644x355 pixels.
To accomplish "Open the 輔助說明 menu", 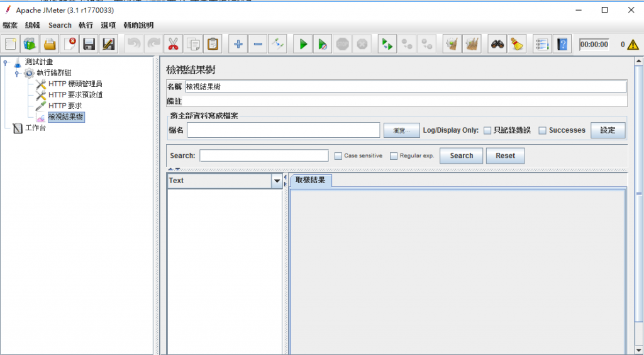I will 138,25.
